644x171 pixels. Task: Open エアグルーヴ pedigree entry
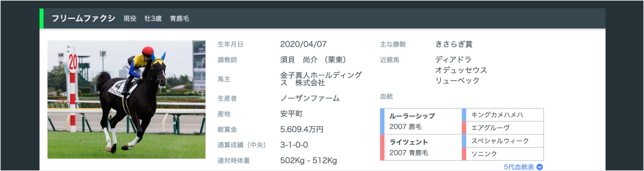point(490,128)
